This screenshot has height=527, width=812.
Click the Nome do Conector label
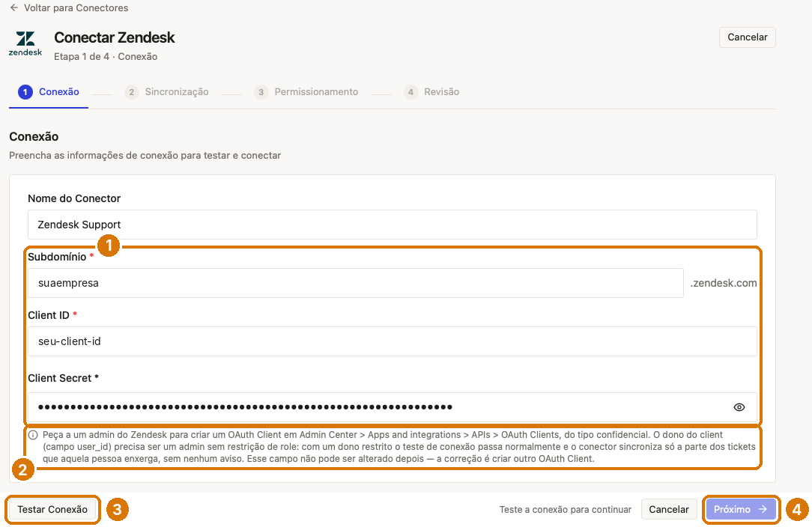74,198
